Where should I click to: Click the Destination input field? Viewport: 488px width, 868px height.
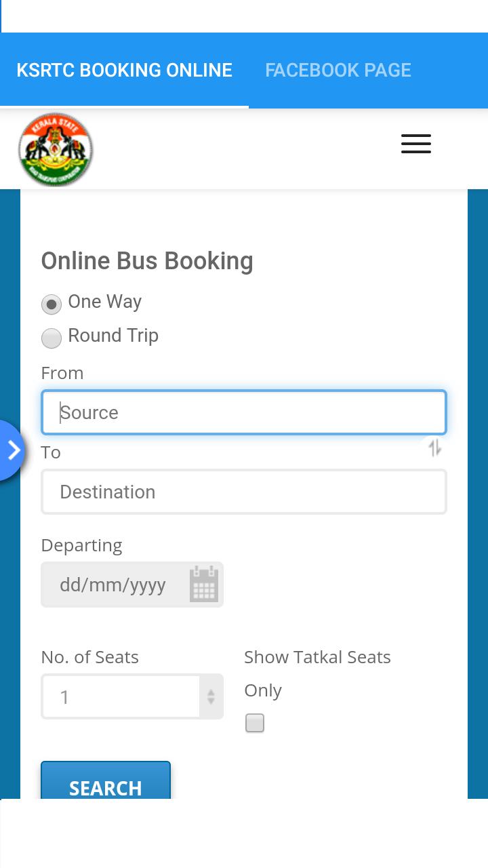click(x=243, y=492)
